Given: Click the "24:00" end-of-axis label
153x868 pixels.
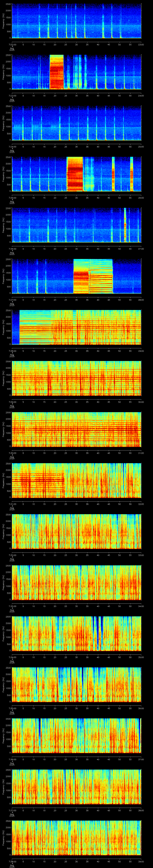Looking at the screenshot, I should pos(141,96).
